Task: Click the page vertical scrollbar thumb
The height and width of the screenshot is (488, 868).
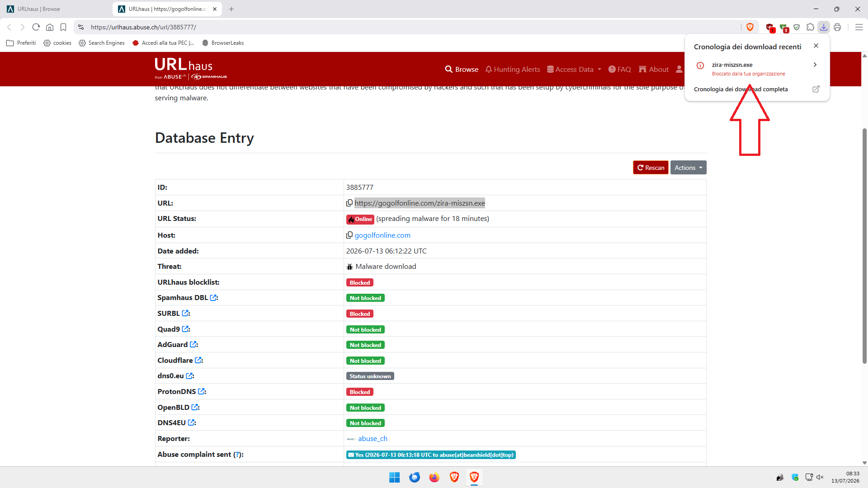Action: pyautogui.click(x=864, y=246)
